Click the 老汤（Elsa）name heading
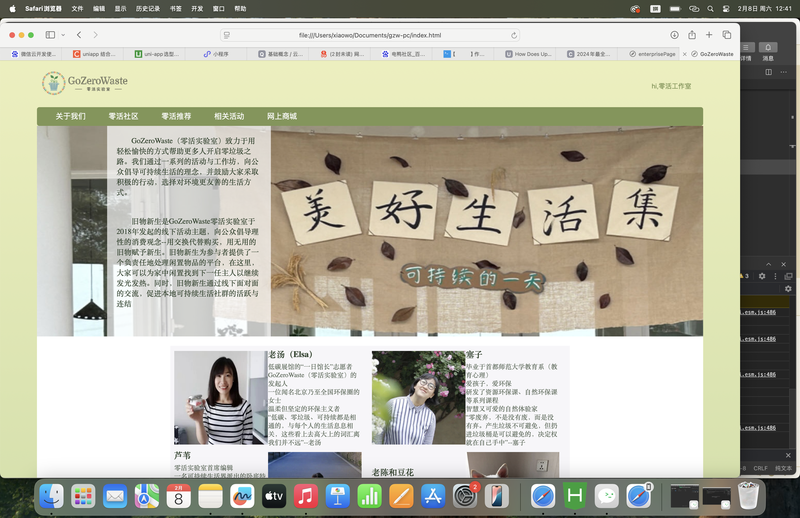The width and height of the screenshot is (800, 518). [x=291, y=354]
